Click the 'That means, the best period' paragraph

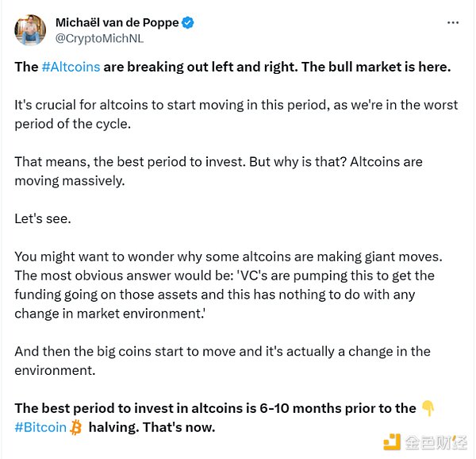[x=218, y=171]
